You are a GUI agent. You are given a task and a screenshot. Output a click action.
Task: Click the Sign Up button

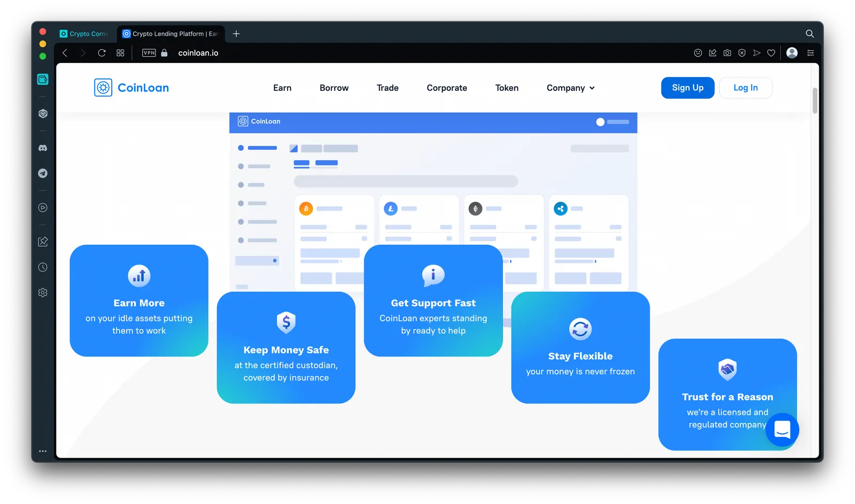coord(688,88)
